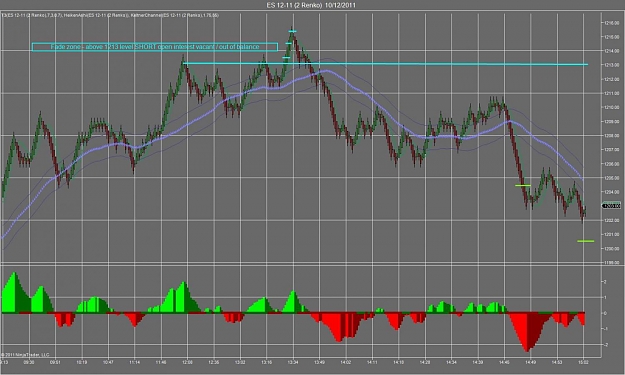Select the yellow-green marker near 1200.50 level
The width and height of the screenshot is (625, 375).
(586, 241)
